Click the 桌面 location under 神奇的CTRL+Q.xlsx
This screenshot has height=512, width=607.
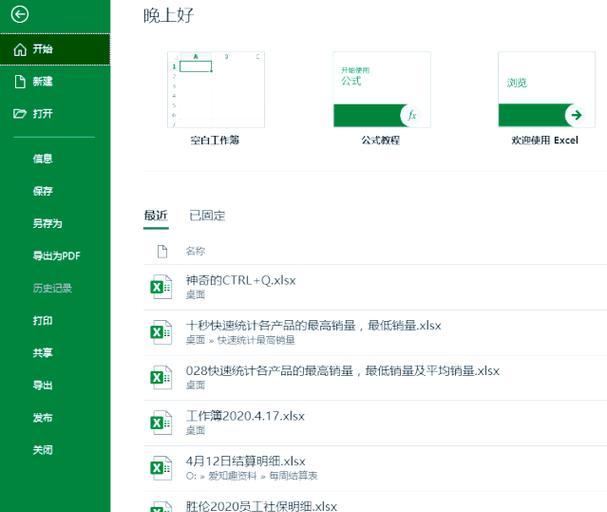pyautogui.click(x=195, y=295)
